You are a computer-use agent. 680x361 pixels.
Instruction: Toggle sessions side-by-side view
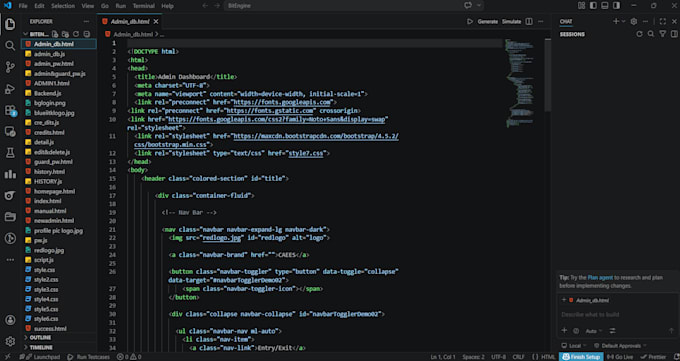coord(674,34)
